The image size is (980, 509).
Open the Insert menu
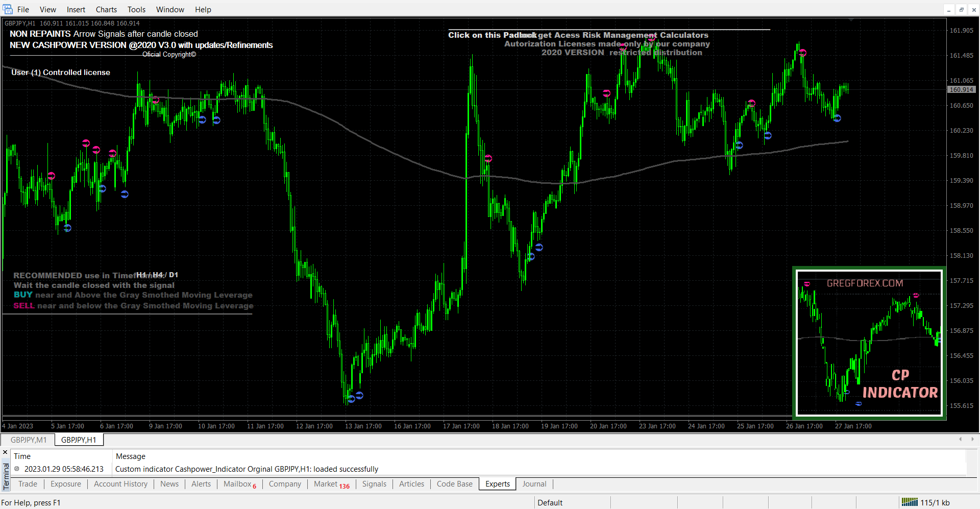76,10
